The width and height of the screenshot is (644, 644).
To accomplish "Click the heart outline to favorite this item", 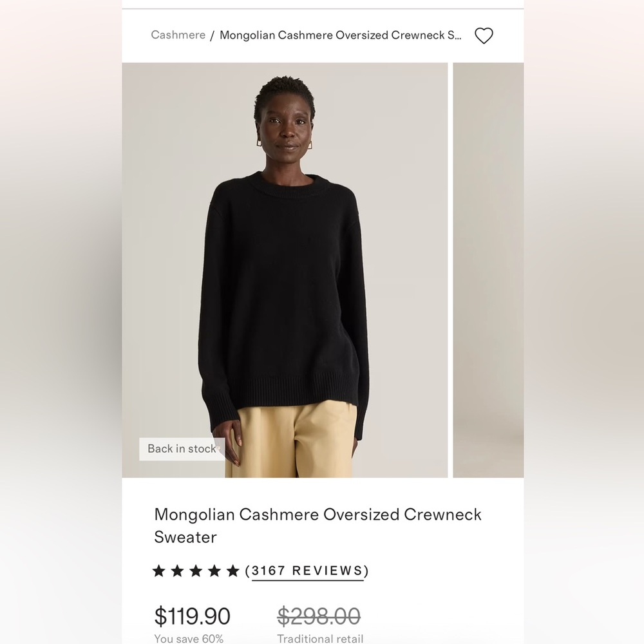I will (x=484, y=36).
